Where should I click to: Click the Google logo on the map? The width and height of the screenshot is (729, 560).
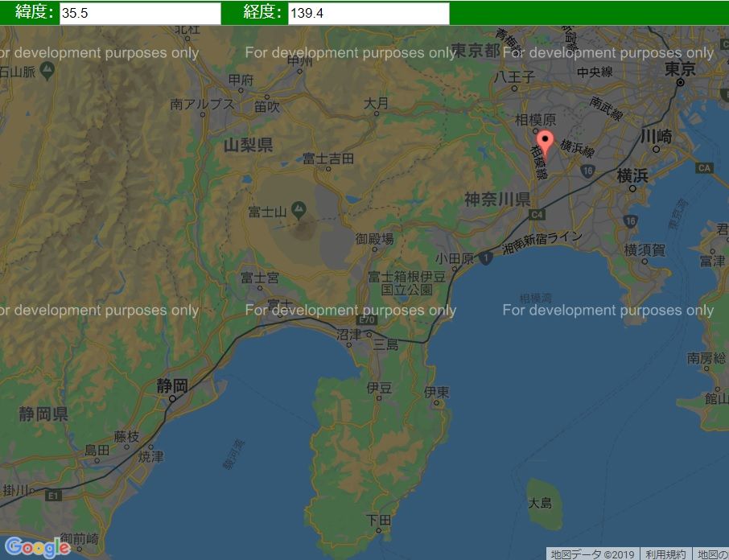click(x=38, y=546)
